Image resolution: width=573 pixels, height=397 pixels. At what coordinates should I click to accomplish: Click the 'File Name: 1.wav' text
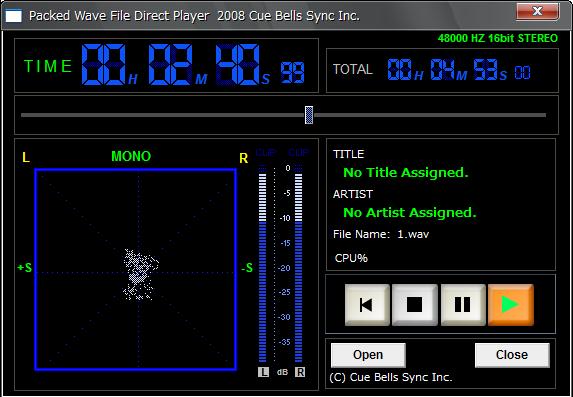click(x=381, y=234)
